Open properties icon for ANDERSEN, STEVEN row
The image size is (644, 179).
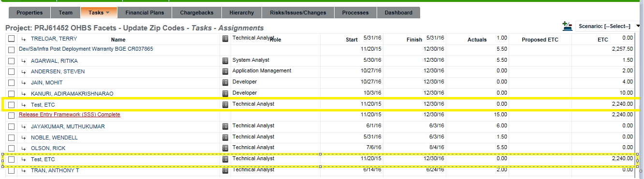click(225, 71)
